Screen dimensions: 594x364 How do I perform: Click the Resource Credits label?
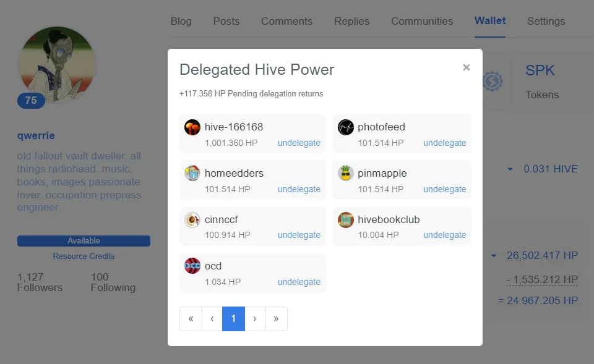(84, 256)
